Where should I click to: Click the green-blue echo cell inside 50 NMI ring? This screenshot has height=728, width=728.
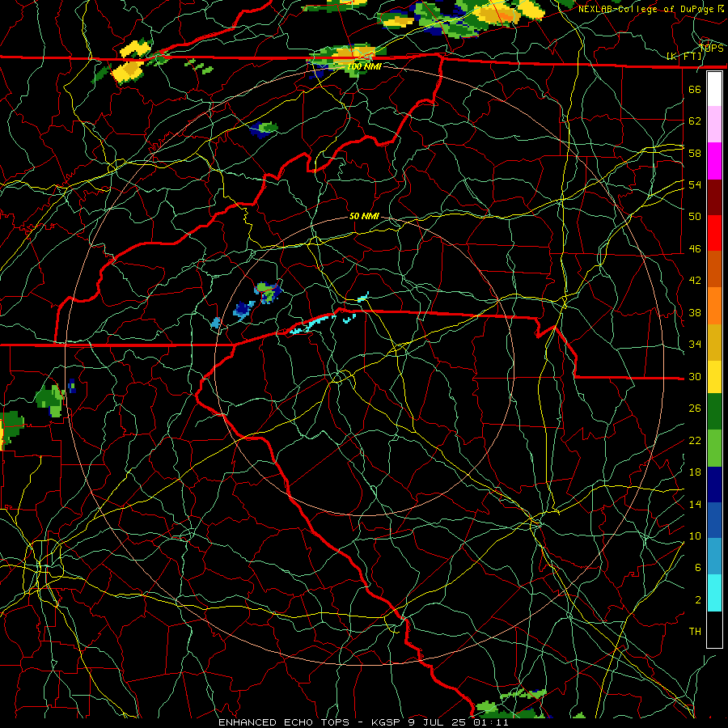[268, 293]
